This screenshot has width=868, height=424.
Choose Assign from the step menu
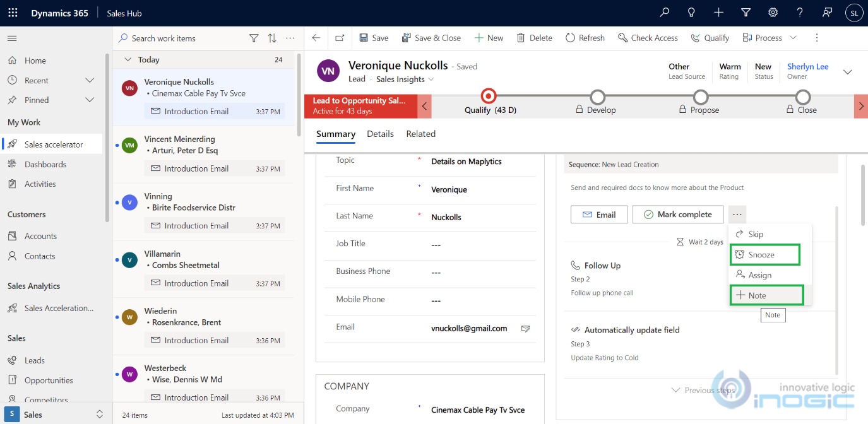coord(770,275)
